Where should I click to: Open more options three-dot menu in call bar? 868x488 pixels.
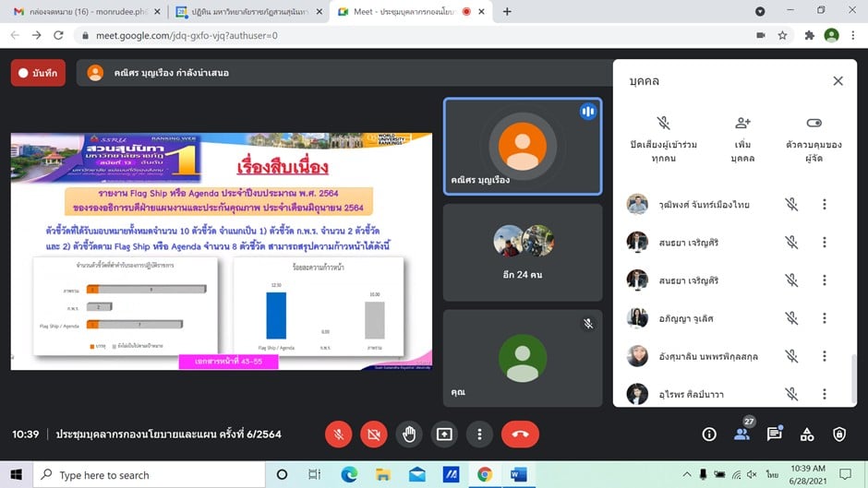click(479, 434)
